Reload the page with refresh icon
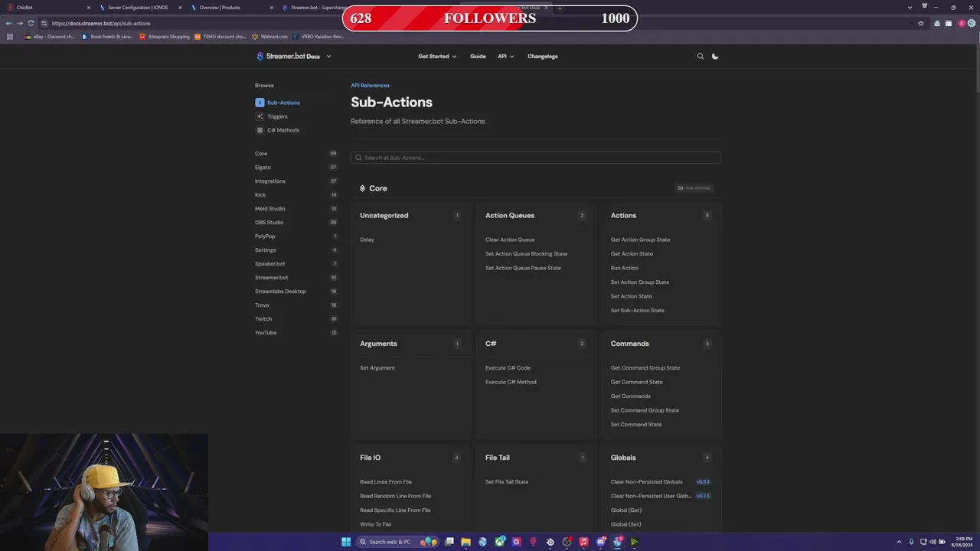This screenshot has width=980, height=551. coord(31,23)
